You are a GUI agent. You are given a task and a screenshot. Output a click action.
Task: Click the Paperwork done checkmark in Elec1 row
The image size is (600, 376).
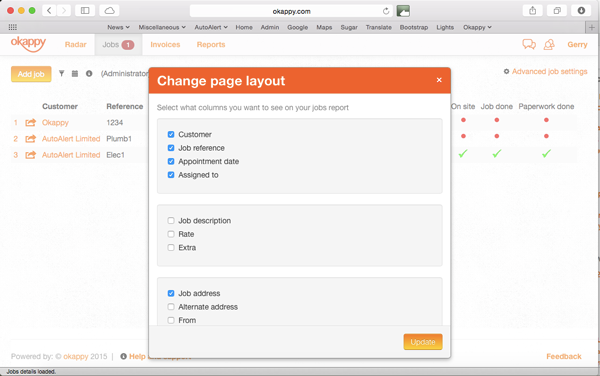click(x=546, y=154)
